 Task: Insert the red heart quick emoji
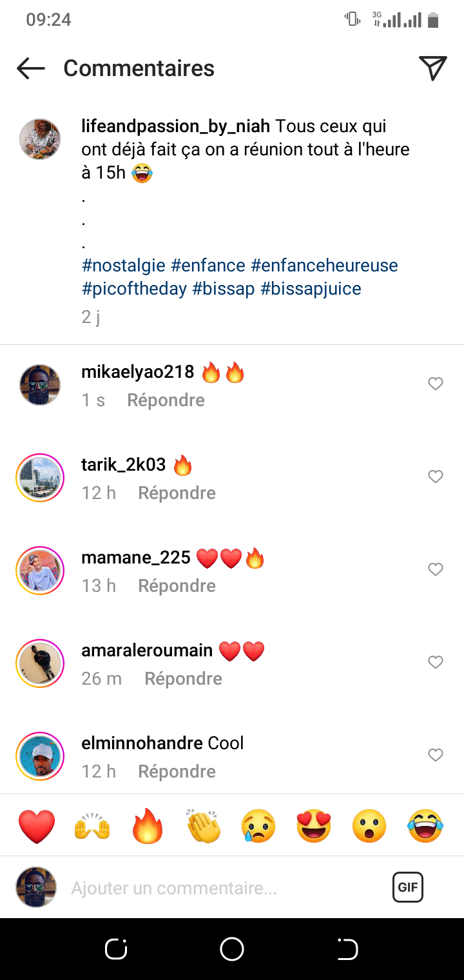[x=37, y=826]
